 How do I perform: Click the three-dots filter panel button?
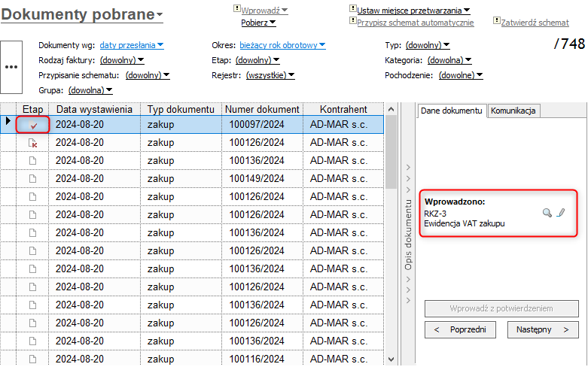click(11, 67)
